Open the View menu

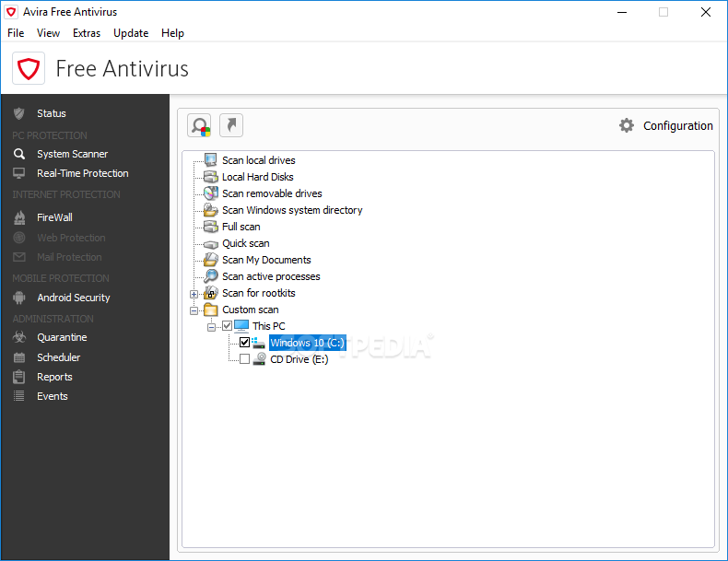[x=48, y=33]
